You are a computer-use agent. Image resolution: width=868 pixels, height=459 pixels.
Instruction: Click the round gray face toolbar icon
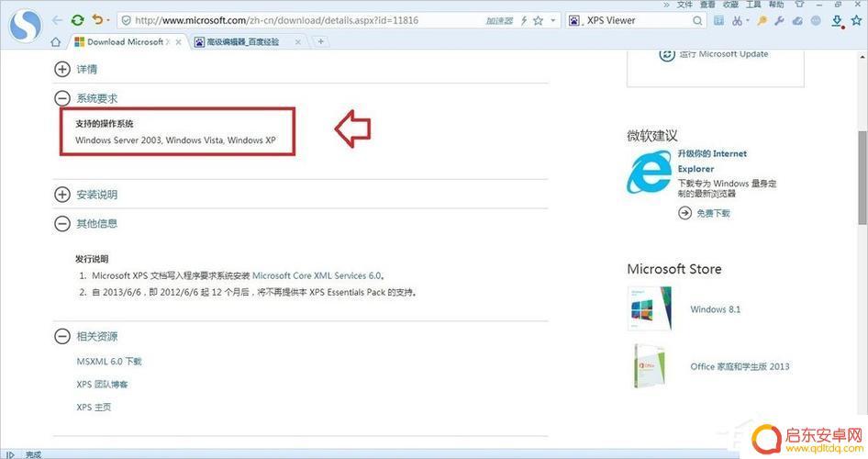pos(816,20)
